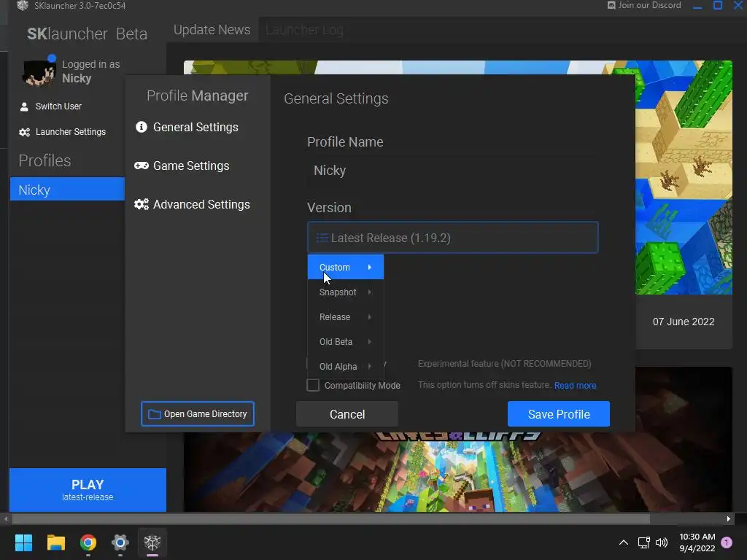747x560 pixels.
Task: Open the Old Beta version submenu
Action: point(345,341)
